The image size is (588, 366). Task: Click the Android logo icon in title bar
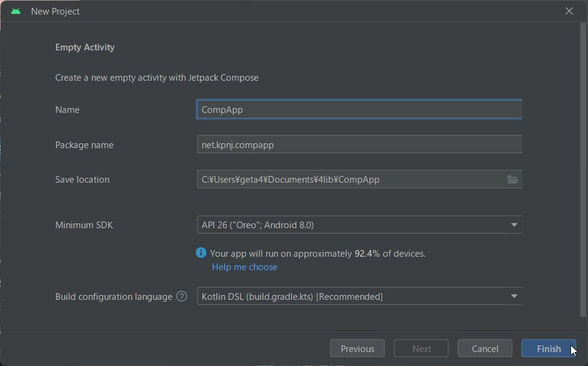pyautogui.click(x=16, y=12)
